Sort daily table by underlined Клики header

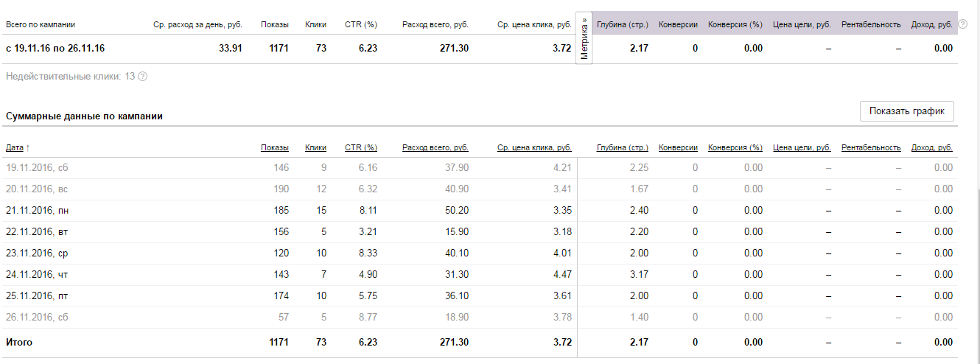[315, 147]
